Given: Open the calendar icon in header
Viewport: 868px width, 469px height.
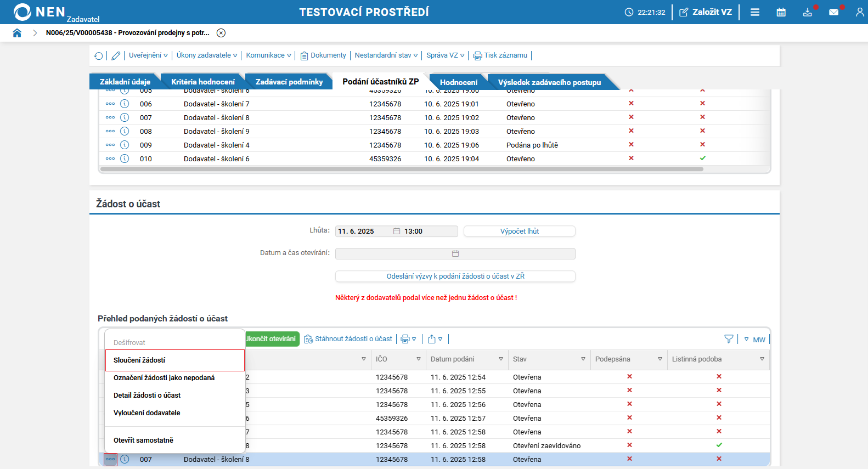Looking at the screenshot, I should pyautogui.click(x=781, y=12).
